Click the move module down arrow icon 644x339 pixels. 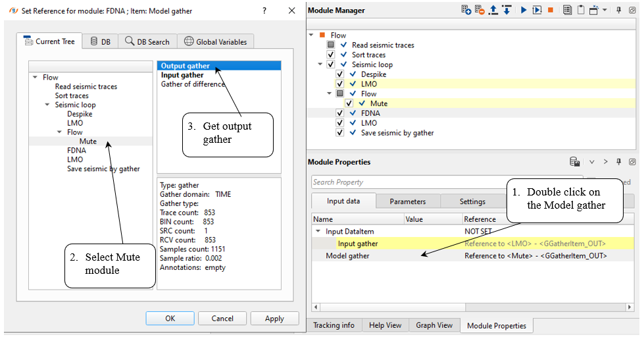coord(507,10)
